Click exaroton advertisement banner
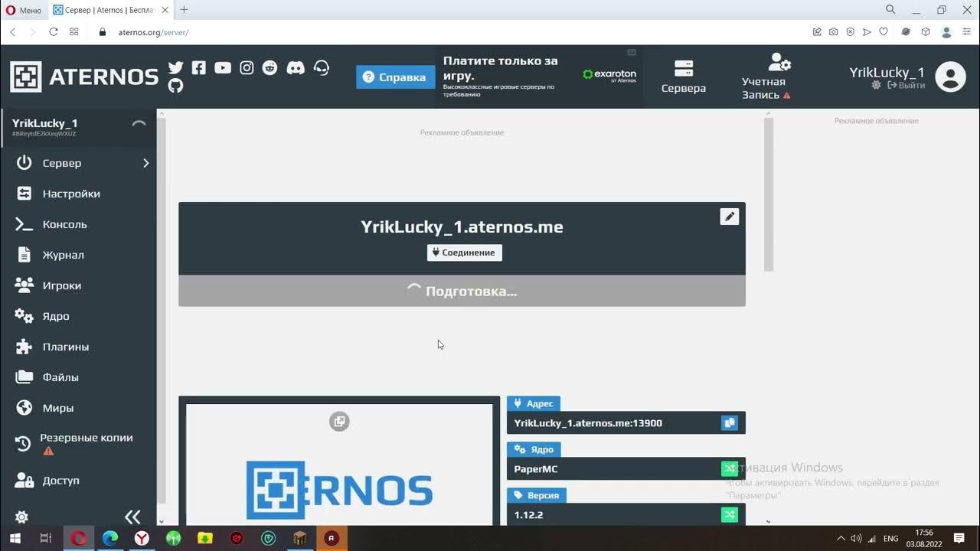The width and height of the screenshot is (980, 551). (540, 77)
